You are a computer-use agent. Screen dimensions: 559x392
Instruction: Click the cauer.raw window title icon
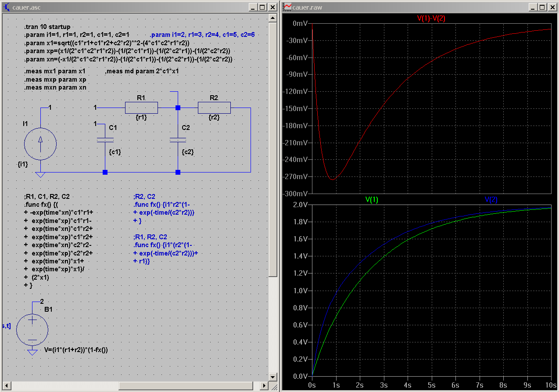tap(287, 7)
